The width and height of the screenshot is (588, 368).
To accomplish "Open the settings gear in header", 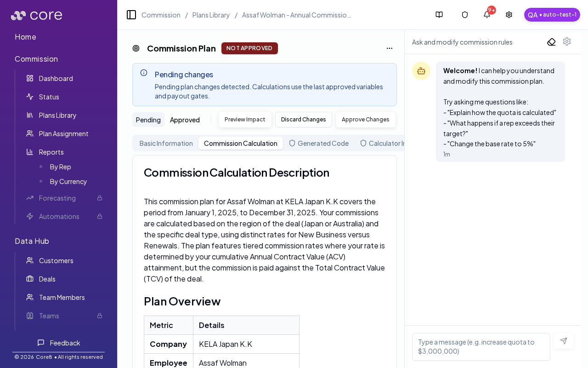I will 509,15.
